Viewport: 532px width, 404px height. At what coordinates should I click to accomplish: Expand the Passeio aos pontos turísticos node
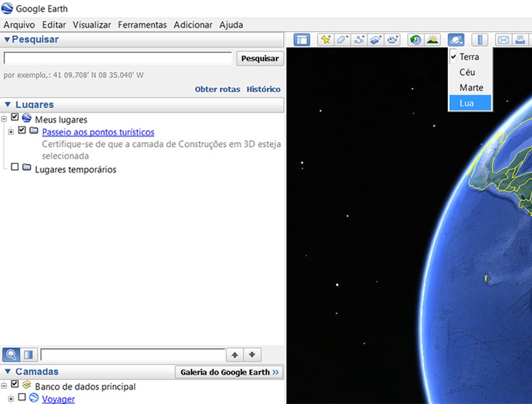(x=11, y=131)
